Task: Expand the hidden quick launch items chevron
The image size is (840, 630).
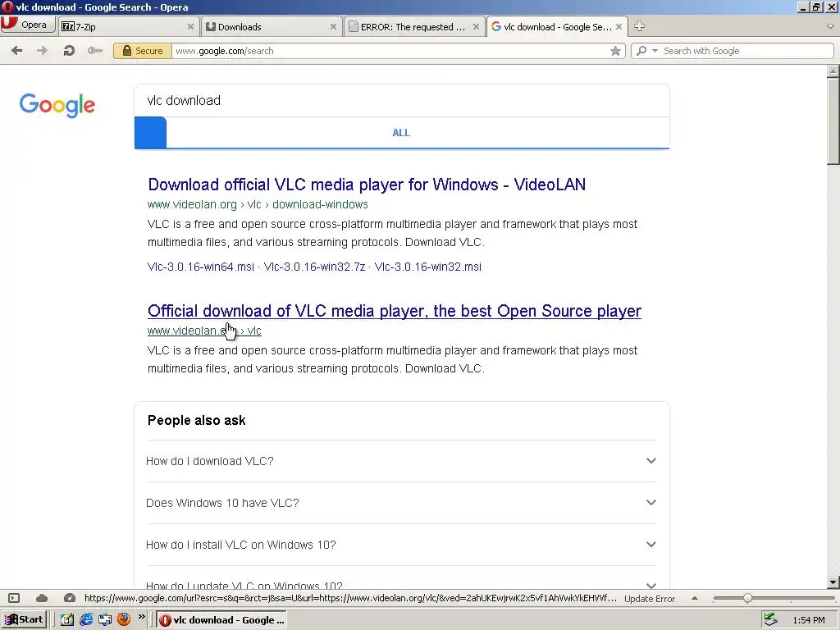Action: [141, 617]
